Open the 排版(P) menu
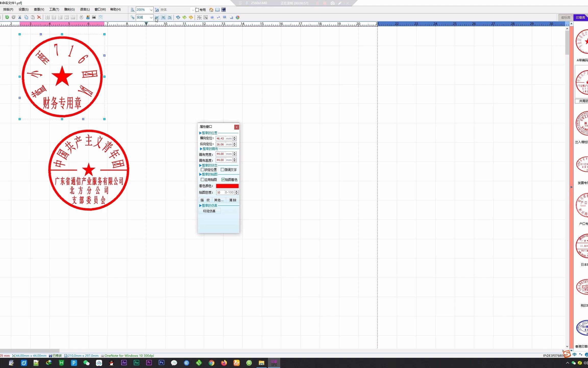588x368 pixels. [x=8, y=9]
